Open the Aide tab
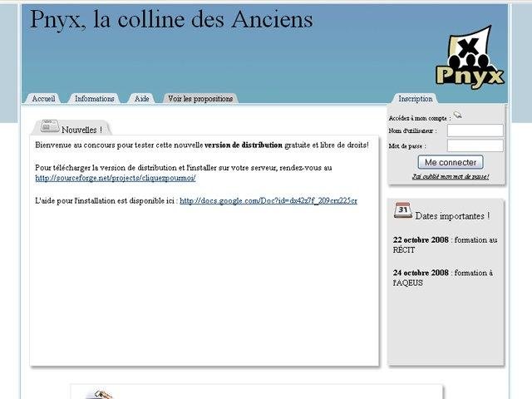Image resolution: width=532 pixels, height=399 pixels. coord(141,98)
